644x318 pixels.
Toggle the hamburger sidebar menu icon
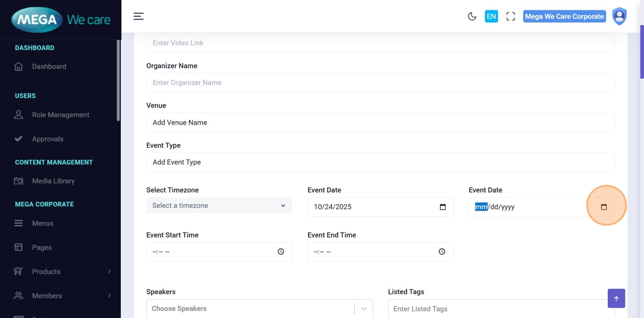pyautogui.click(x=139, y=16)
